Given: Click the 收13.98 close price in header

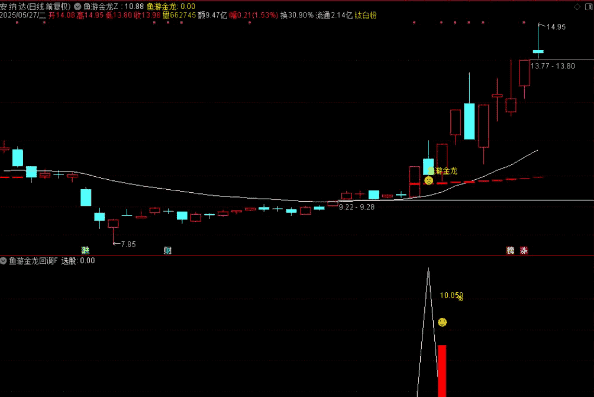Looking at the screenshot, I should tap(147, 15).
